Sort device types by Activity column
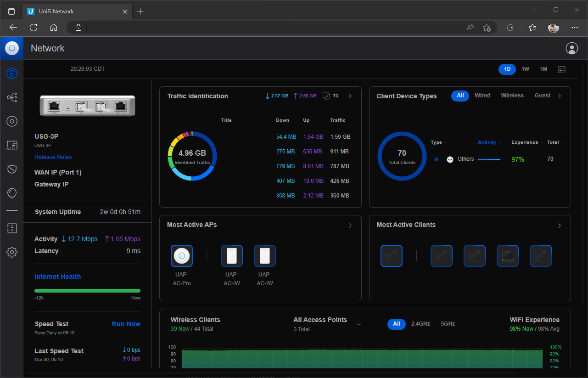 coord(490,142)
